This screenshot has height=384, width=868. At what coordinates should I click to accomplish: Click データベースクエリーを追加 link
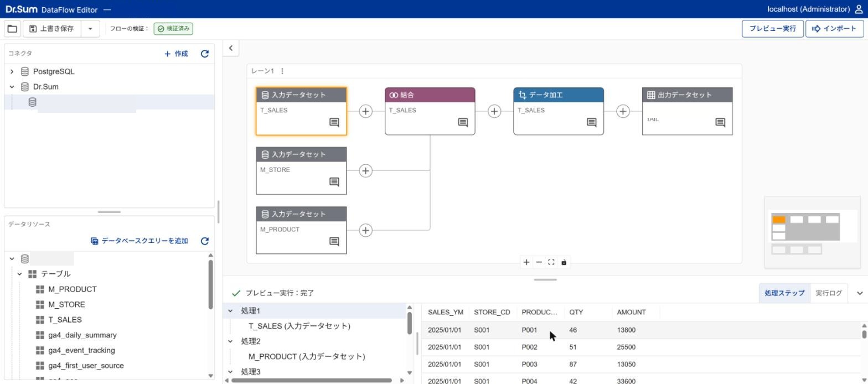139,241
